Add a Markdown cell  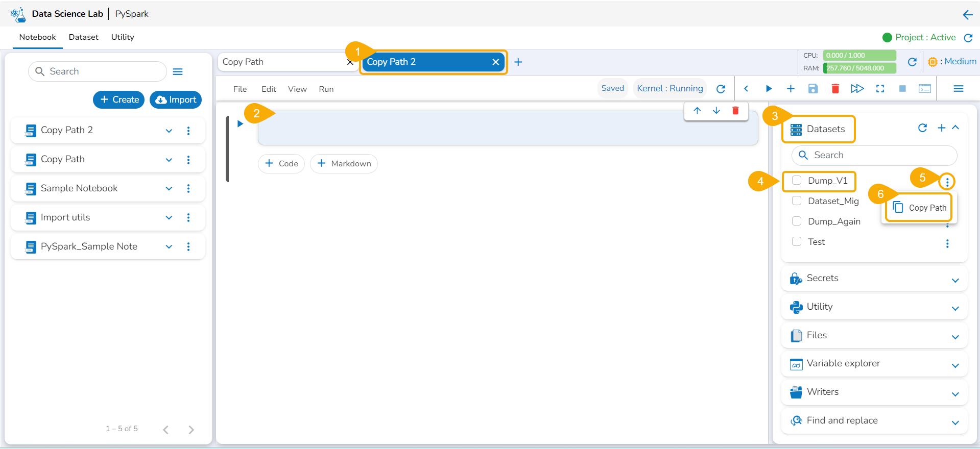point(344,164)
